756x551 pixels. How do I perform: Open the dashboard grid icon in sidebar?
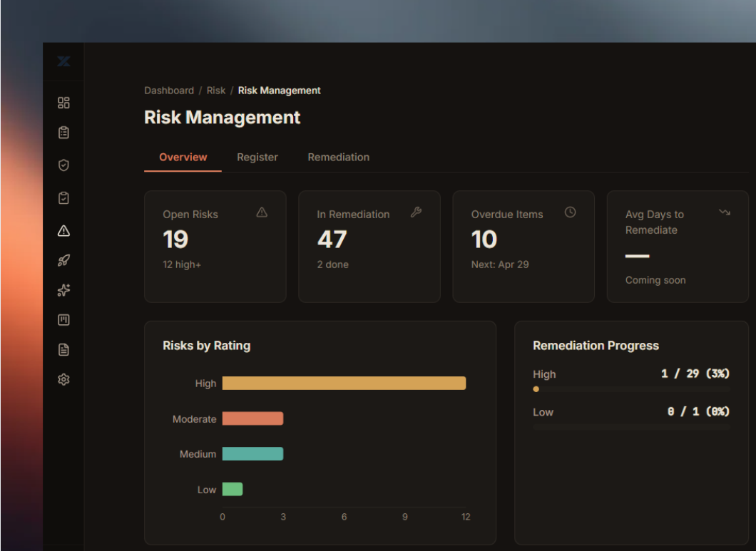click(63, 103)
